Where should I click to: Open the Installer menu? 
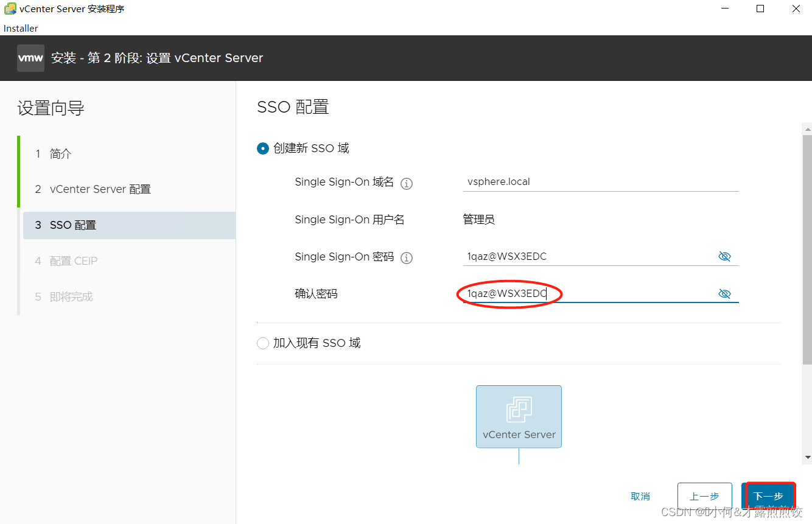21,28
